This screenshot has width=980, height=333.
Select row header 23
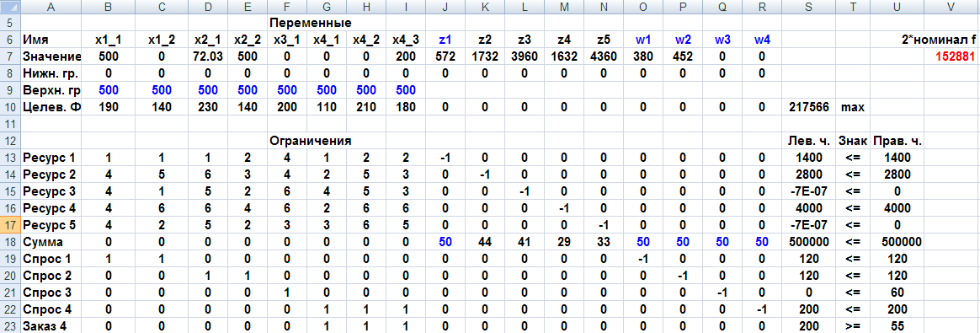[9, 325]
